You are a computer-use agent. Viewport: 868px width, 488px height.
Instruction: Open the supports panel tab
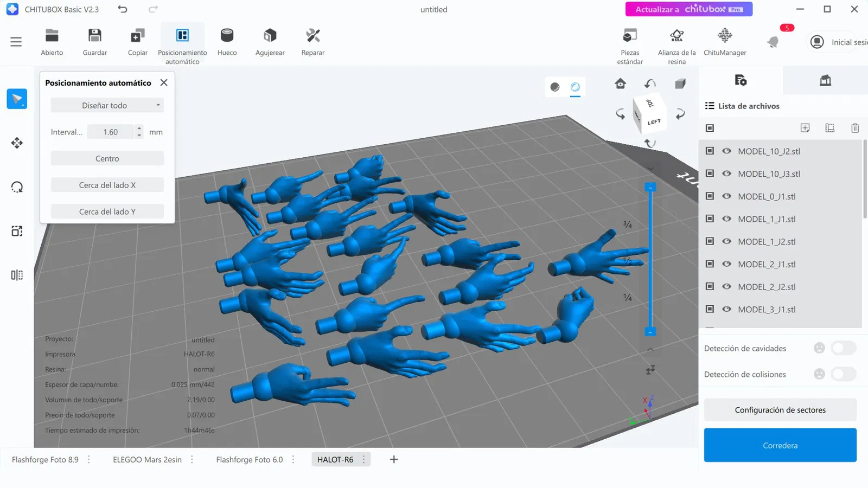pos(825,80)
